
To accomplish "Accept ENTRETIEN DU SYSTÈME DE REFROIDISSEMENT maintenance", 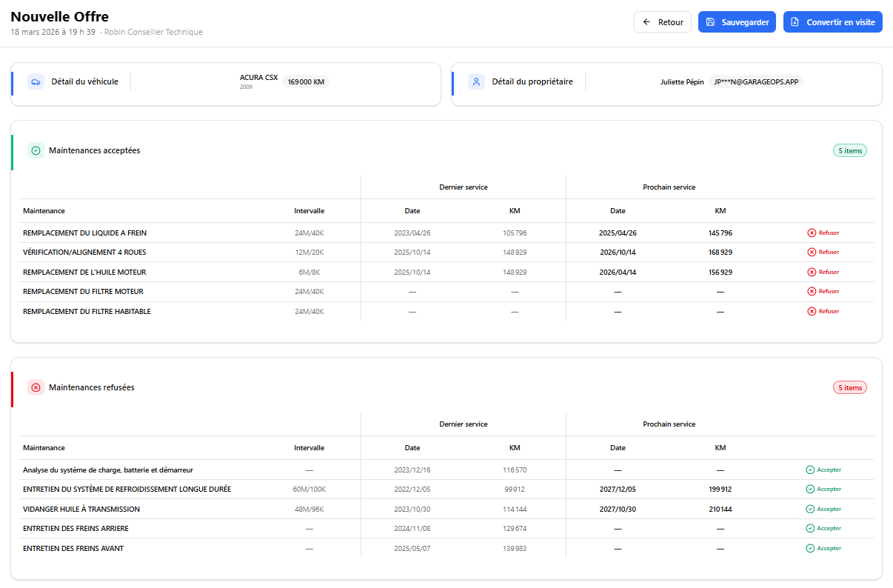I will [x=823, y=489].
